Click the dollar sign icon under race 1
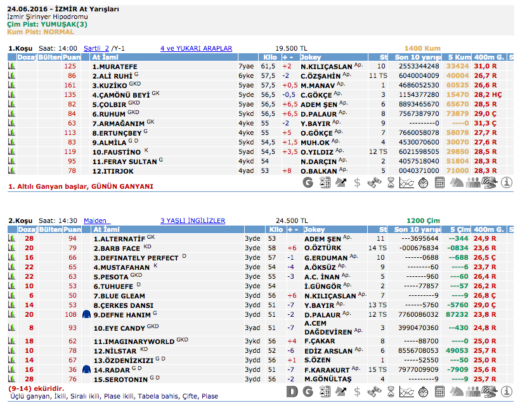 pos(358,183)
